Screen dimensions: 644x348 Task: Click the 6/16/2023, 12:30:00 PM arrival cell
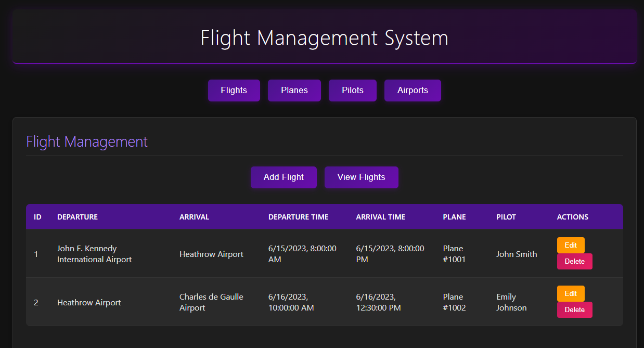[378, 302]
